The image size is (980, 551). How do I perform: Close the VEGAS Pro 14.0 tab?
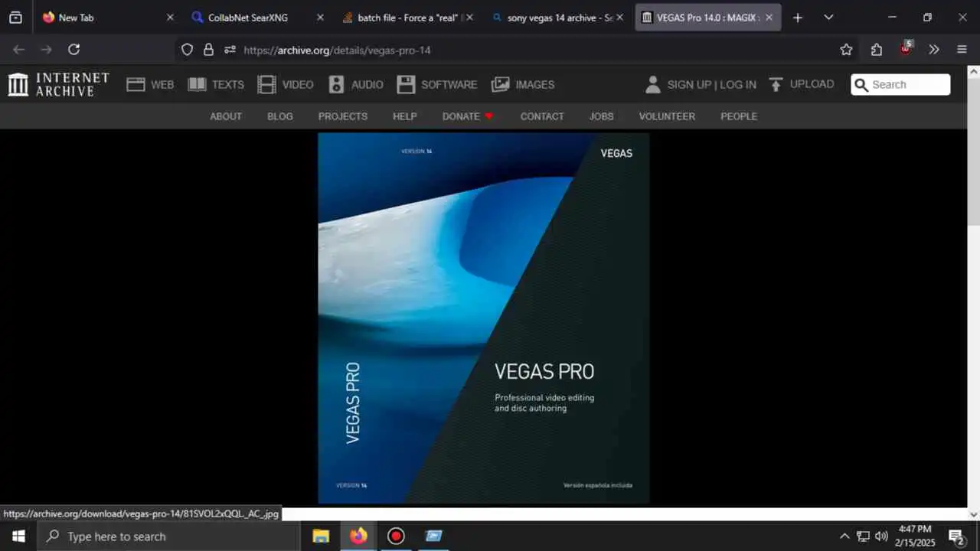769,17
